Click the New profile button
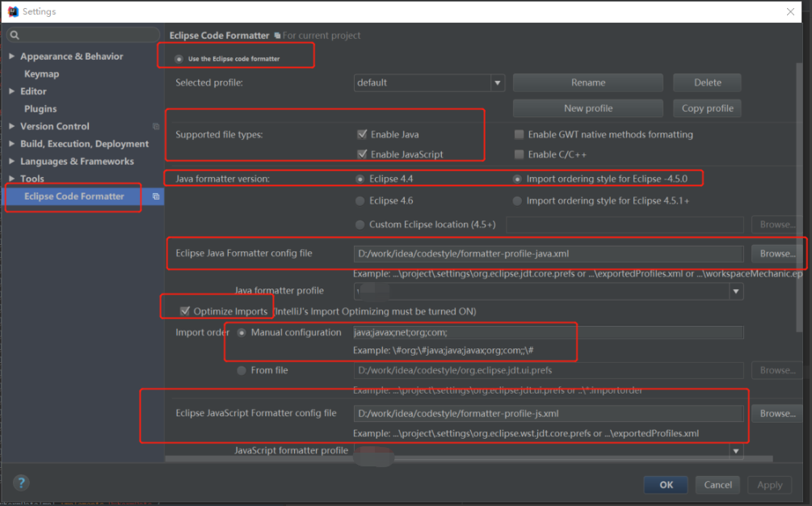The width and height of the screenshot is (812, 506). [587, 108]
